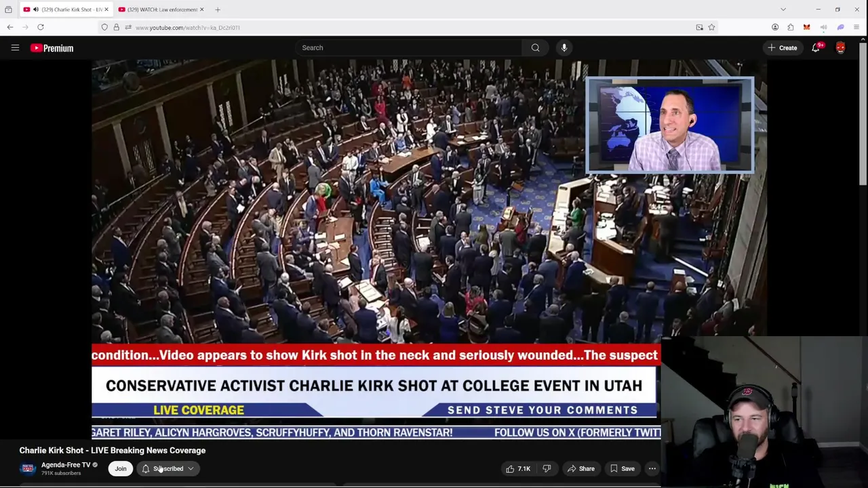
Task: Open the purple extension icon
Action: click(840, 27)
